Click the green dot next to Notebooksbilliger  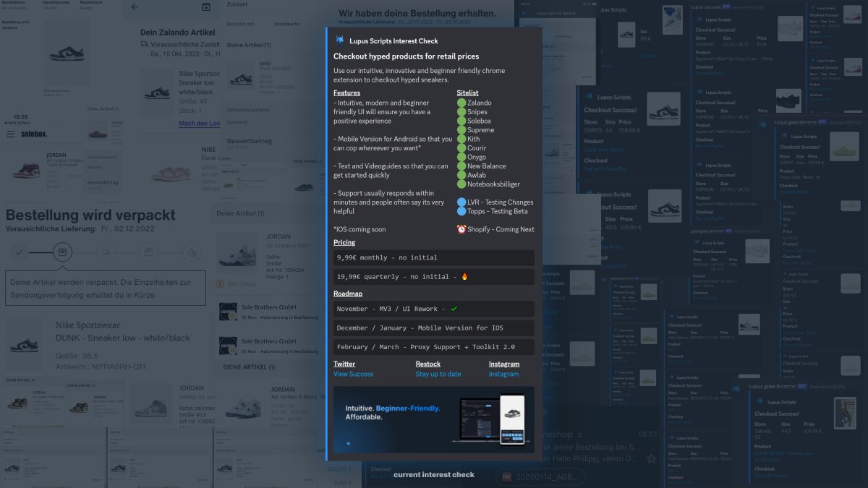pyautogui.click(x=461, y=184)
